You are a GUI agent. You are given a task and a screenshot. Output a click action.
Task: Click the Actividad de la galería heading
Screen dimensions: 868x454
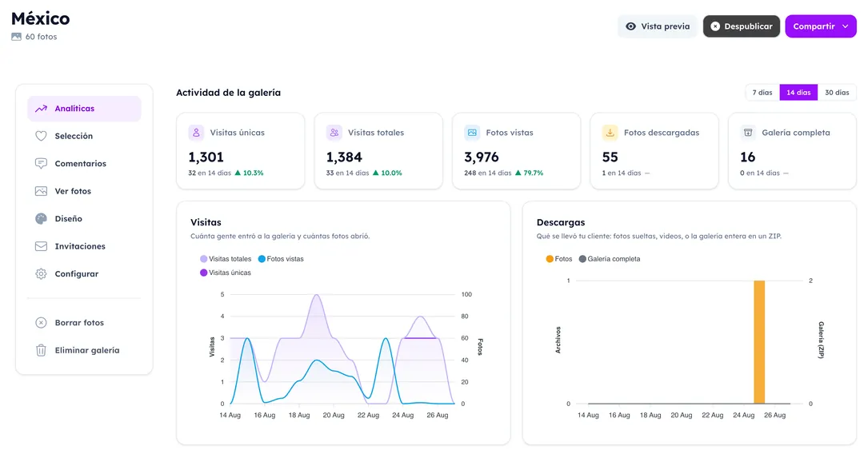coord(228,93)
